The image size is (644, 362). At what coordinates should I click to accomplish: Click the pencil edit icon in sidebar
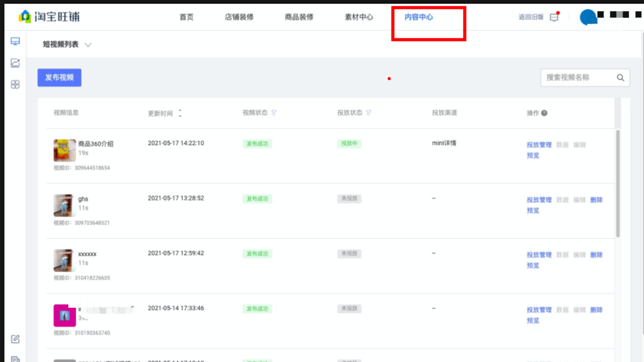click(15, 339)
